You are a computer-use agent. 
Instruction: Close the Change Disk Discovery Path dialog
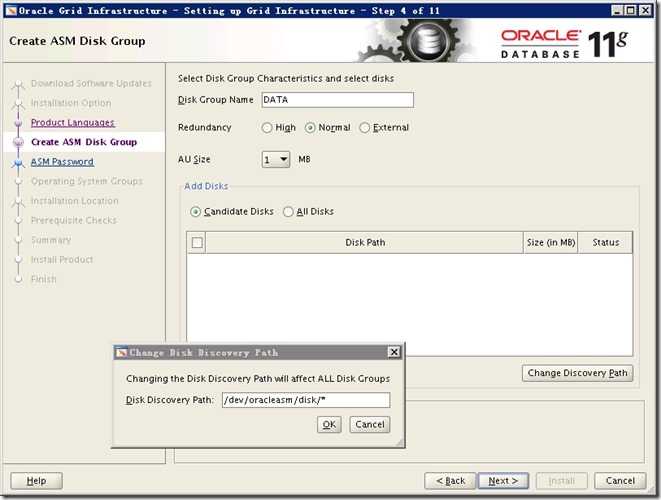click(x=394, y=352)
